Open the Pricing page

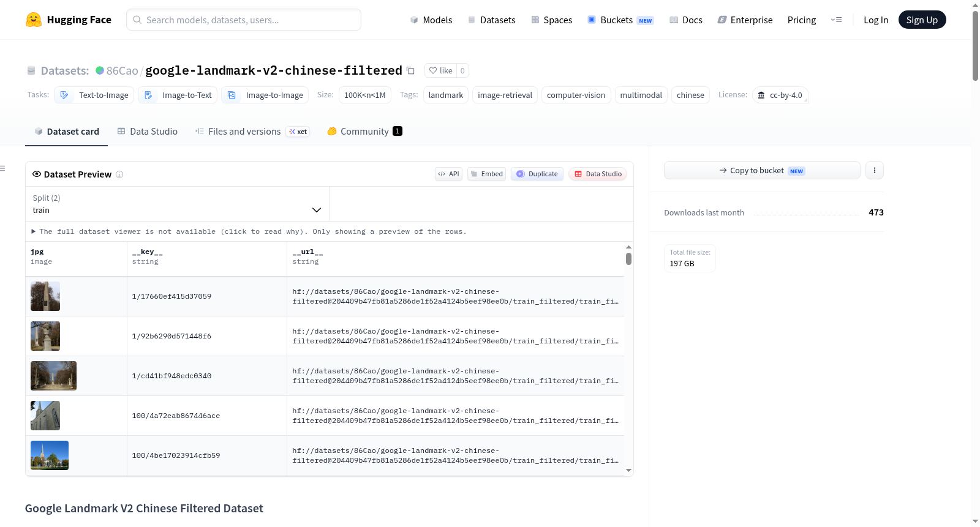(x=802, y=20)
